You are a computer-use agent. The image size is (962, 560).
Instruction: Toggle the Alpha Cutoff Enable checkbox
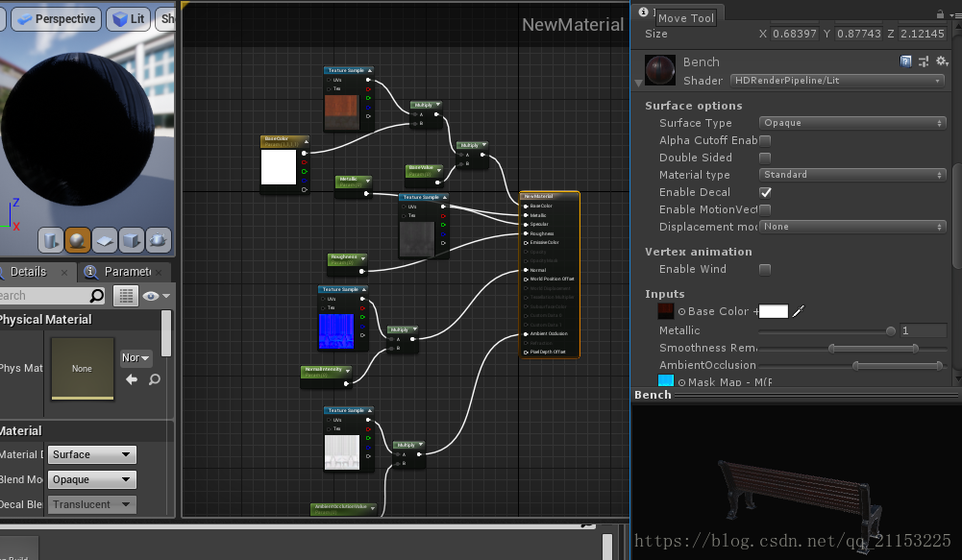765,140
